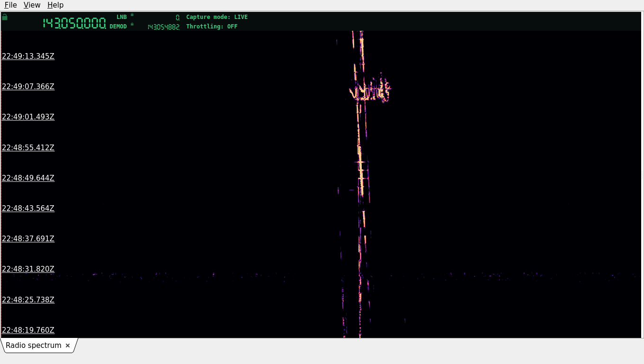Click timestamp 22:48:37.691Z
Image resolution: width=644 pixels, height=364 pixels.
28,238
